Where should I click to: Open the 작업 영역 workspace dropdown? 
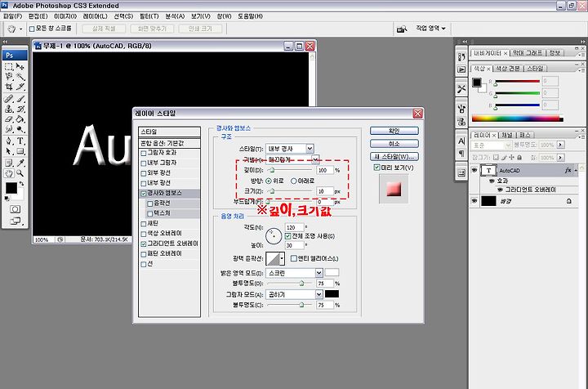pos(430,28)
